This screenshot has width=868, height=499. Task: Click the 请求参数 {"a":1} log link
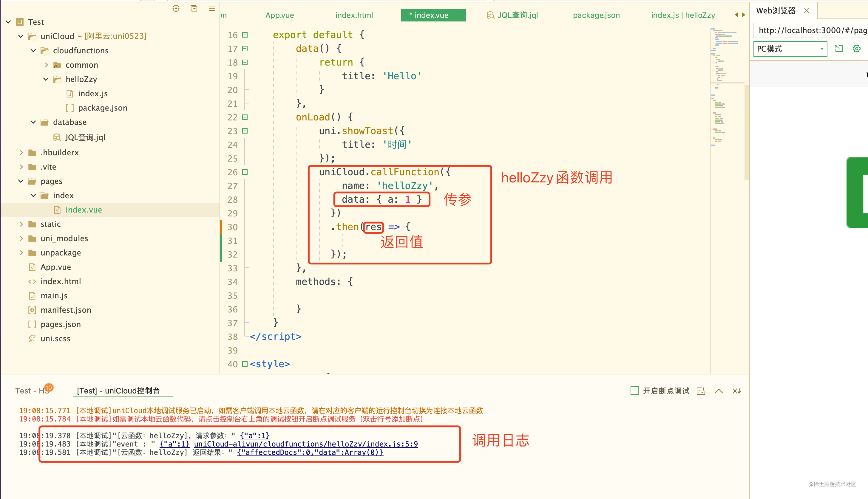[255, 436]
